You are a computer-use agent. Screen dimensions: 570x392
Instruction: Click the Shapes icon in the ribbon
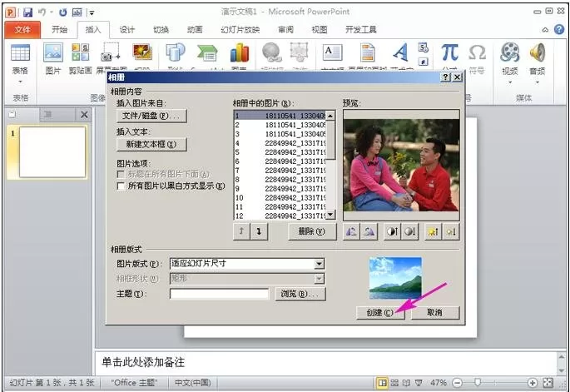point(176,52)
